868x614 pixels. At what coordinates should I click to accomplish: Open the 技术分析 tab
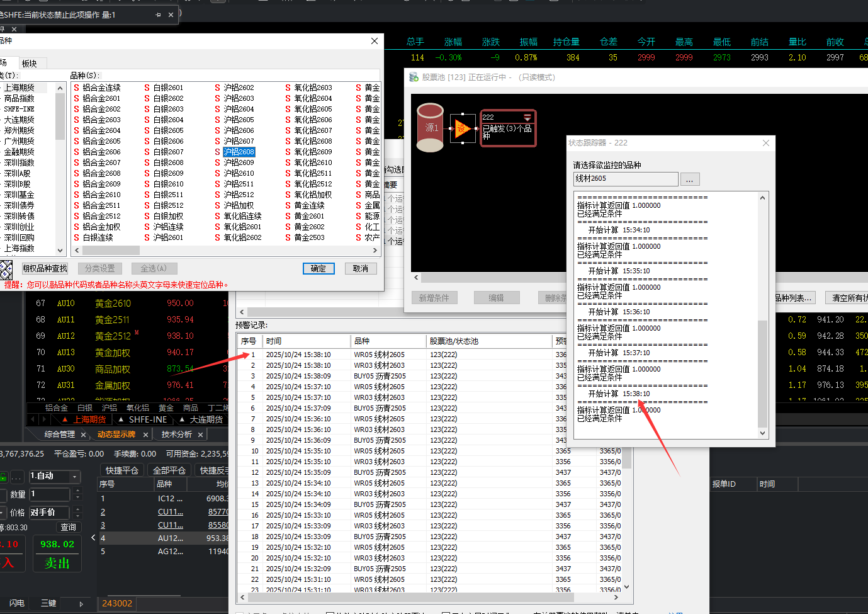[177, 435]
